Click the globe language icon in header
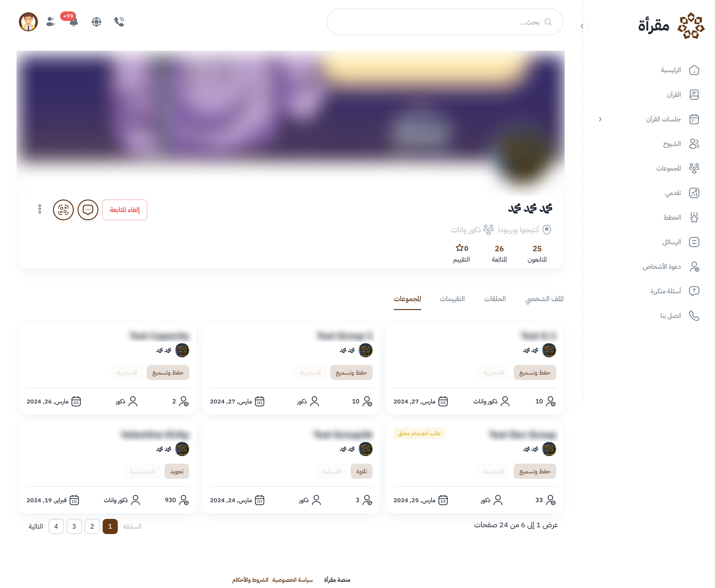This screenshot has height=588, width=715. point(96,22)
